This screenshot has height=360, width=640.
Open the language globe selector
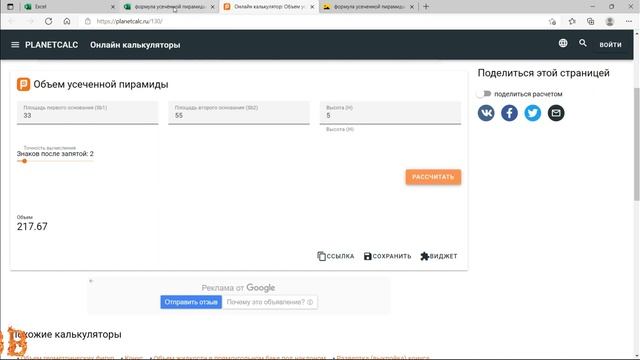[x=563, y=43]
